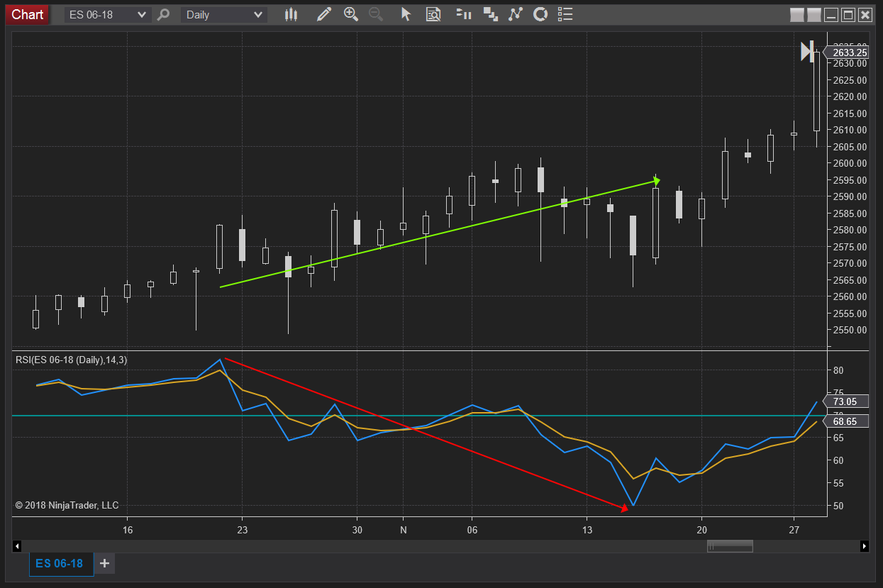Click the 2600.00 price axis label

(850, 163)
